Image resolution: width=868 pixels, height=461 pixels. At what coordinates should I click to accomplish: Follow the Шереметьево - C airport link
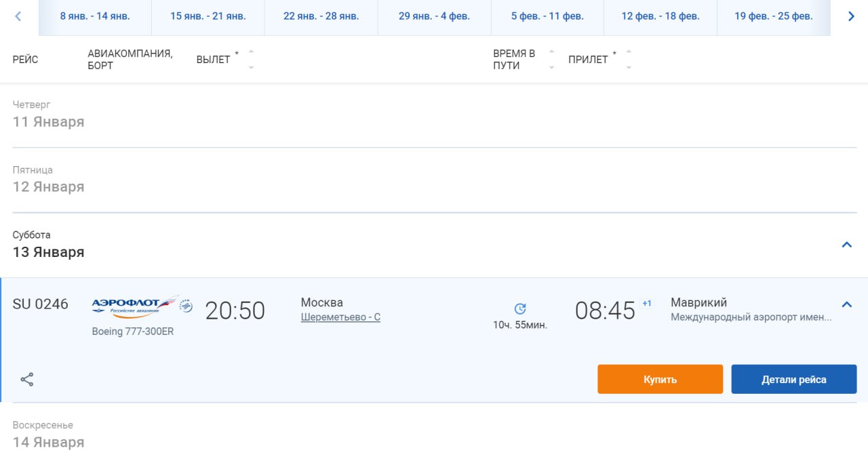340,317
